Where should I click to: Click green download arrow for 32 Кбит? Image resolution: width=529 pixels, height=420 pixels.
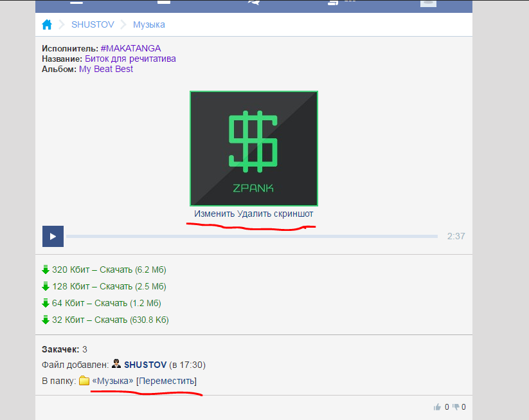pos(46,320)
